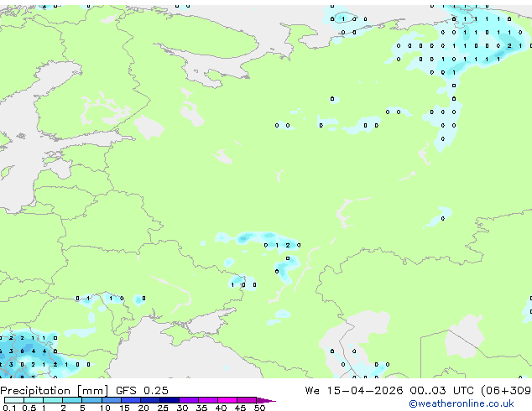Click legend swatch between 35 and 40

click(207, 400)
